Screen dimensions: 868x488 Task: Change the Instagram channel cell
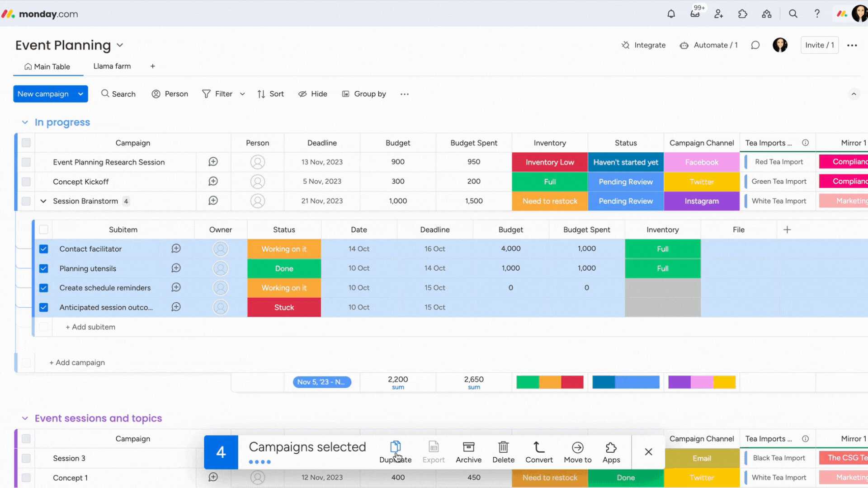point(702,201)
